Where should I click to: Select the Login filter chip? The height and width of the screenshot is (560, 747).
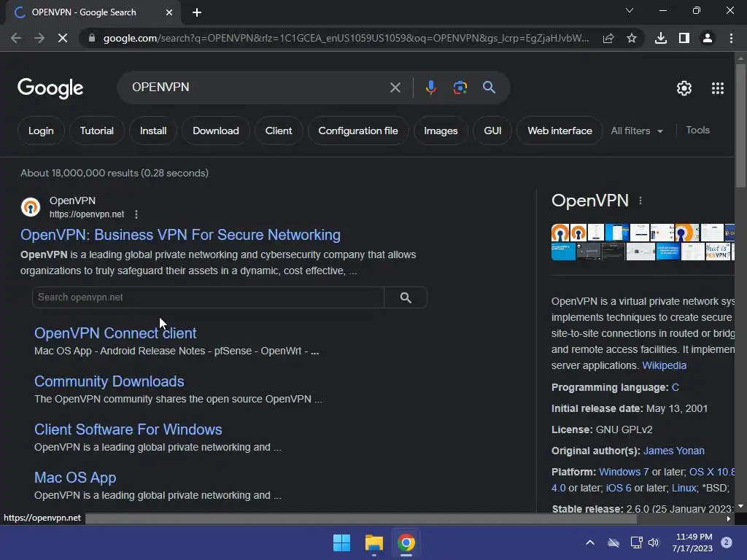pos(41,131)
